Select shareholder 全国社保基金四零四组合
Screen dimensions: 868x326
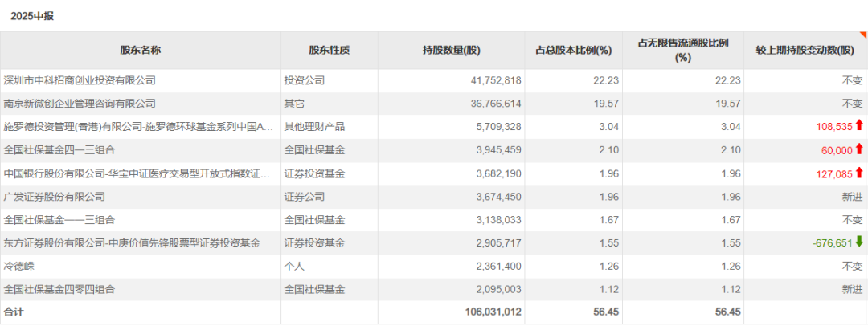click(x=59, y=290)
